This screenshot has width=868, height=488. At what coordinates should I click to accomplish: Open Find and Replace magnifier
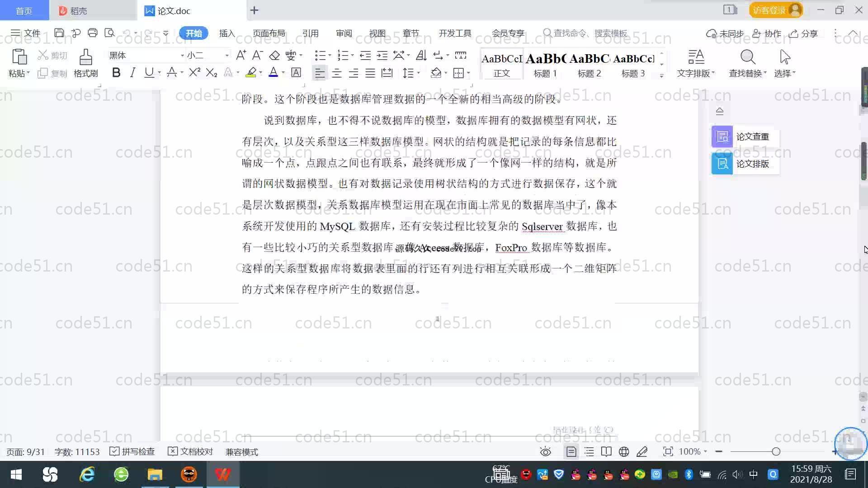(x=748, y=57)
